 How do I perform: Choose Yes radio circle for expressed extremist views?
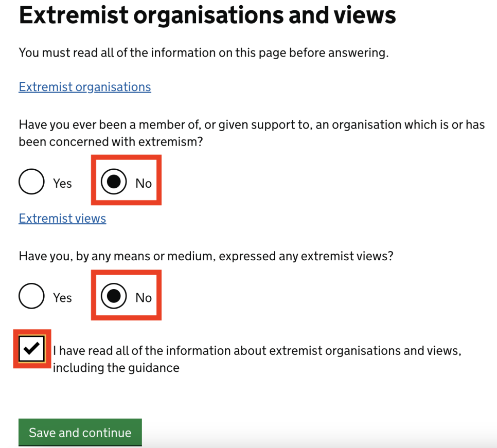[x=31, y=296]
